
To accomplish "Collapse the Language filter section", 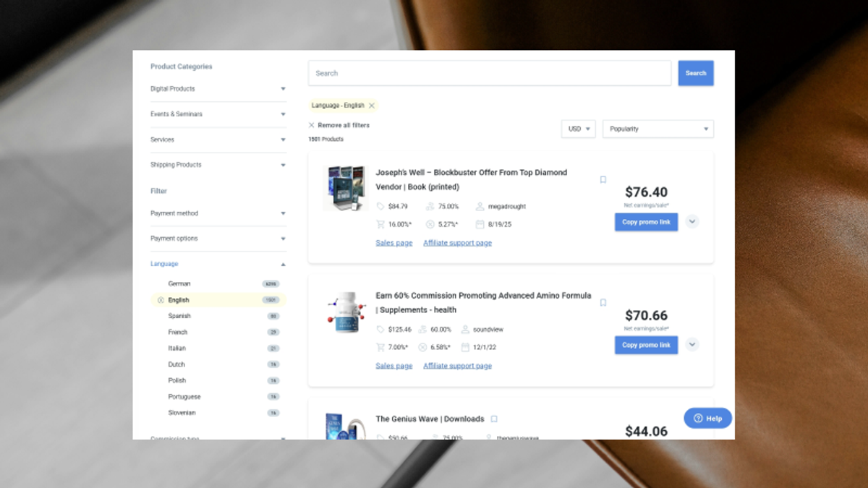I will click(x=218, y=264).
